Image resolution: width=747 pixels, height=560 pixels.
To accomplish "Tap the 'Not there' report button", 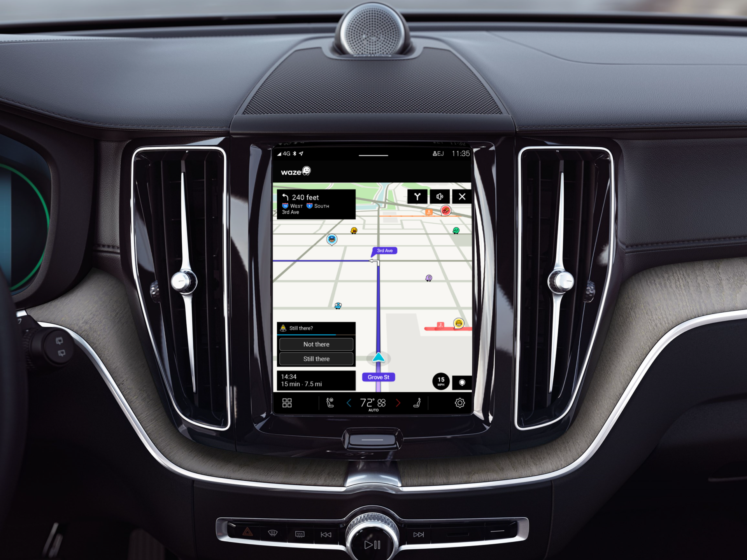I will pyautogui.click(x=317, y=344).
